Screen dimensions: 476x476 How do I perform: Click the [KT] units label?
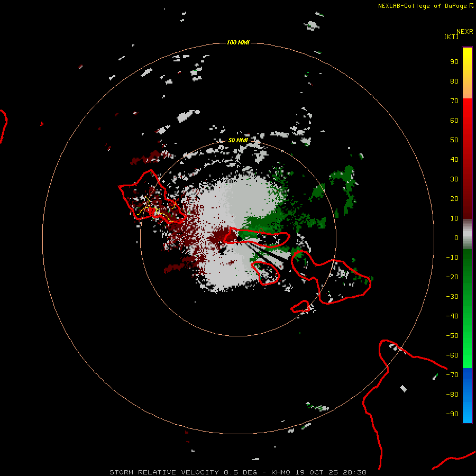pyautogui.click(x=452, y=36)
